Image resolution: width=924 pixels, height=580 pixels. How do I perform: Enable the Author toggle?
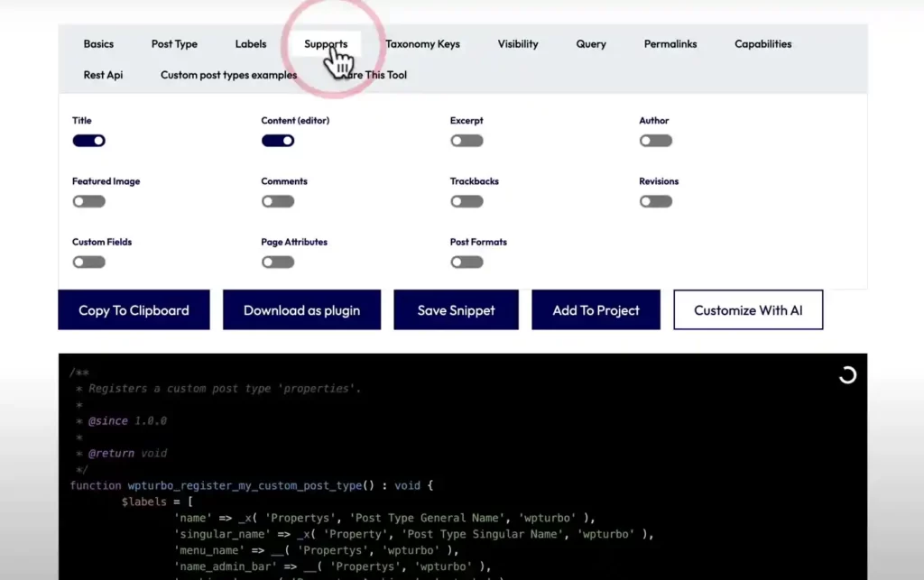(656, 141)
